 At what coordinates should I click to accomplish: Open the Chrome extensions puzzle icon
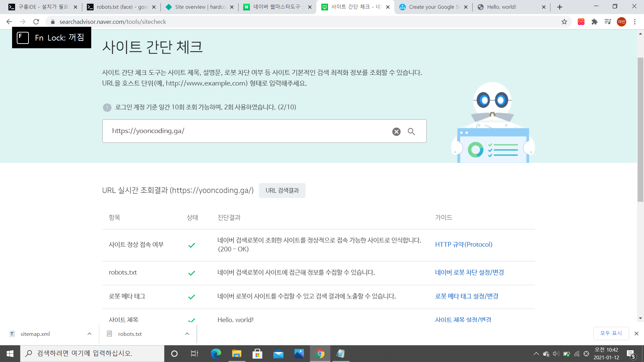(x=594, y=22)
